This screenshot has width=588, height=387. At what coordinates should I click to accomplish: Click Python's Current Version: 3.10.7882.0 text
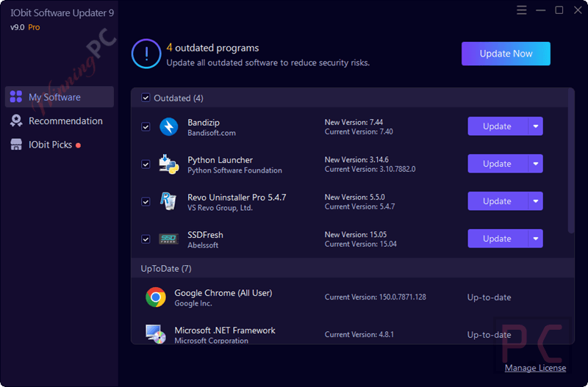tap(370, 170)
